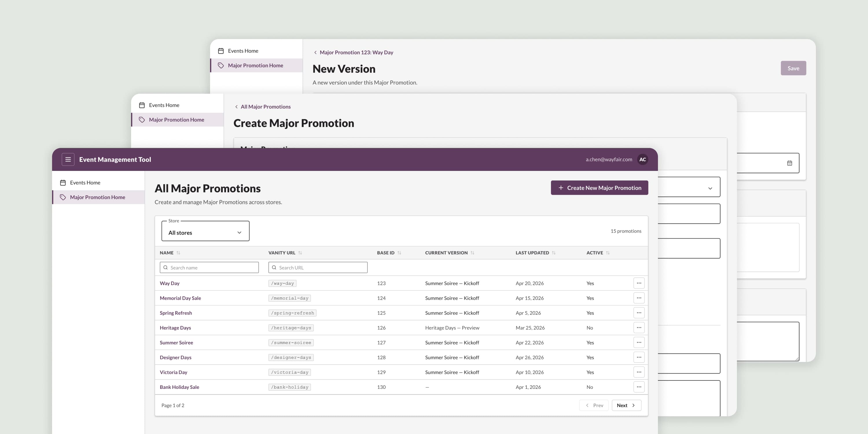Focus the Search name field

209,268
